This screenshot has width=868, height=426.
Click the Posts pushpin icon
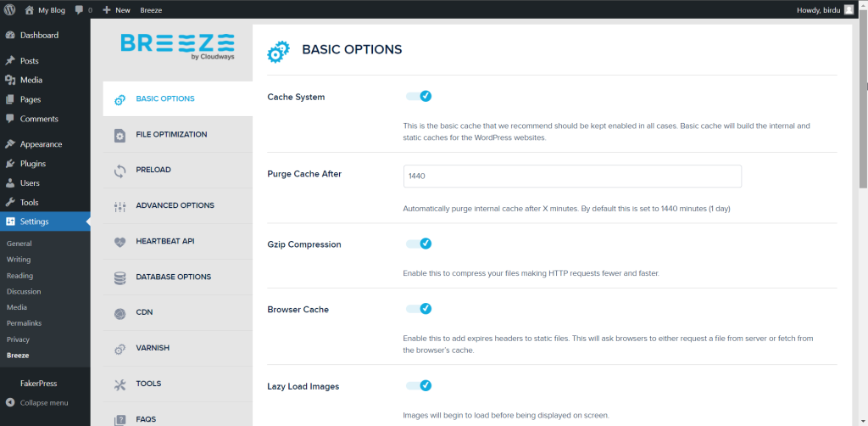[x=10, y=60]
